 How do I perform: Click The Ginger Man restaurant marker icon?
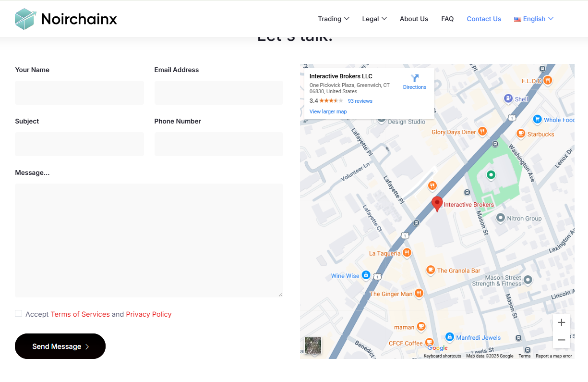click(419, 294)
